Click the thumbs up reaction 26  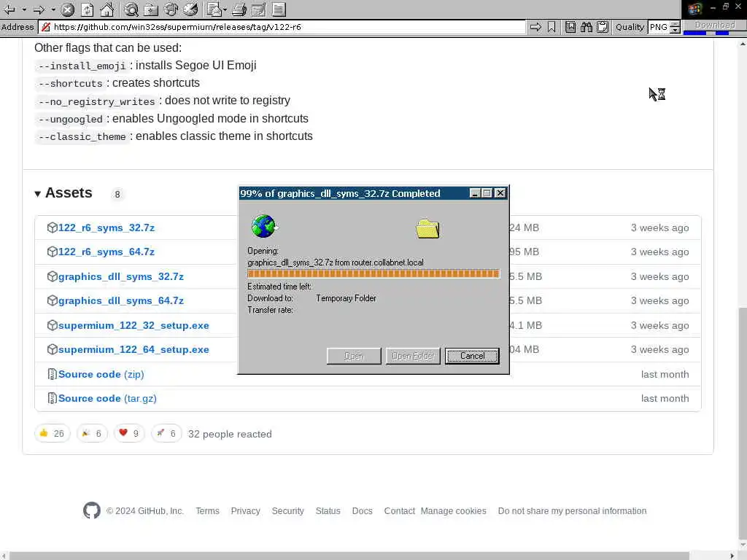[x=52, y=433]
